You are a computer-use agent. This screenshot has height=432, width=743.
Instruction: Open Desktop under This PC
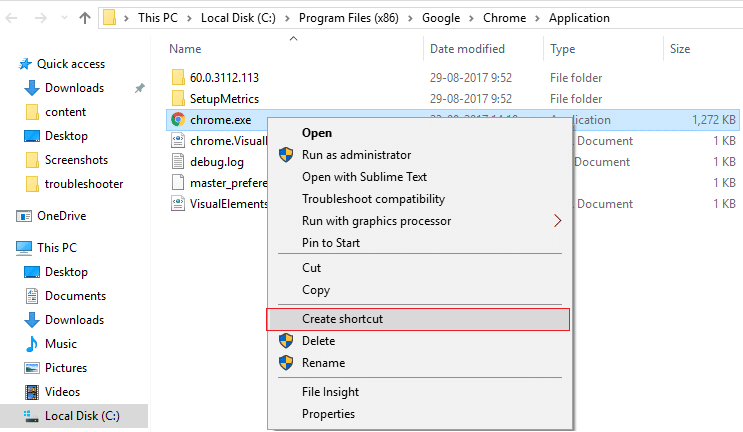tap(66, 272)
